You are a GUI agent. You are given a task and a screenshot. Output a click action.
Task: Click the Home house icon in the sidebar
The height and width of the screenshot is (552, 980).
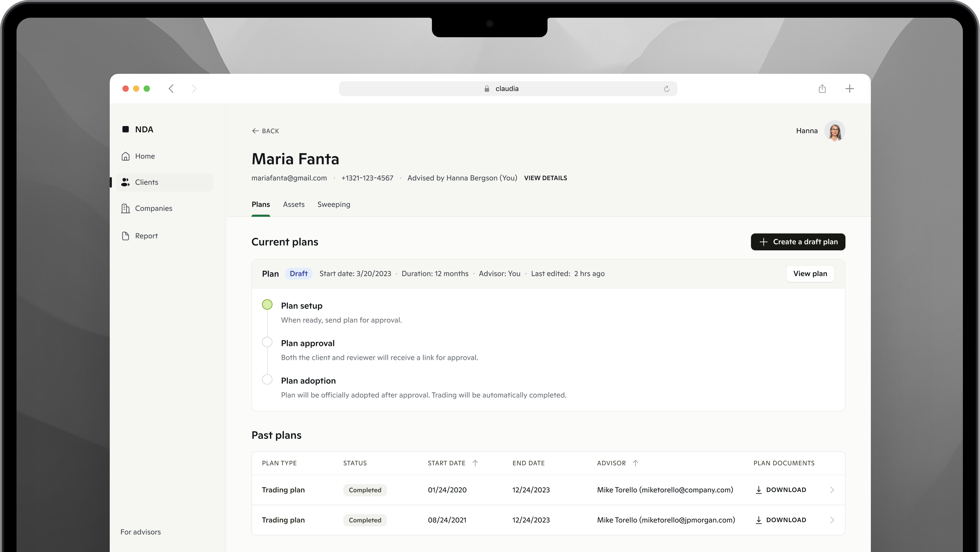[125, 156]
